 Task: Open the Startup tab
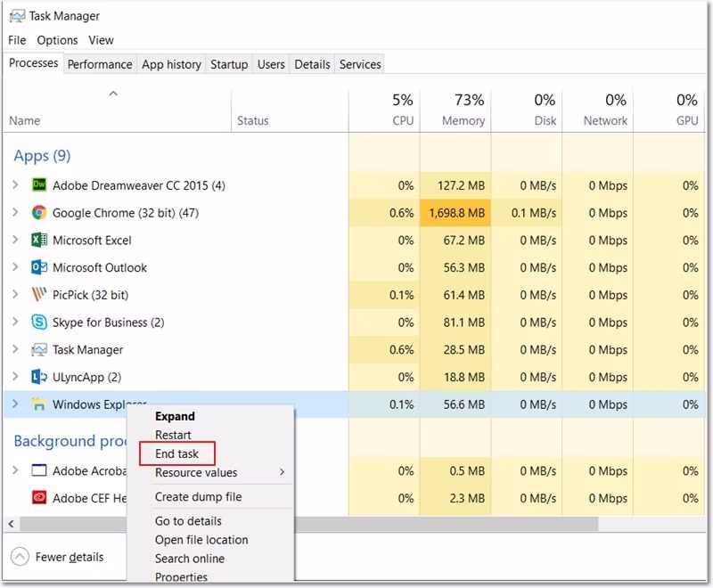229,64
